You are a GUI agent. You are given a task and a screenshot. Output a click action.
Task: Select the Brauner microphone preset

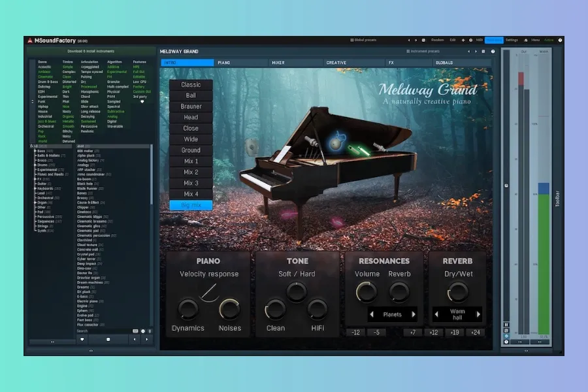(191, 106)
